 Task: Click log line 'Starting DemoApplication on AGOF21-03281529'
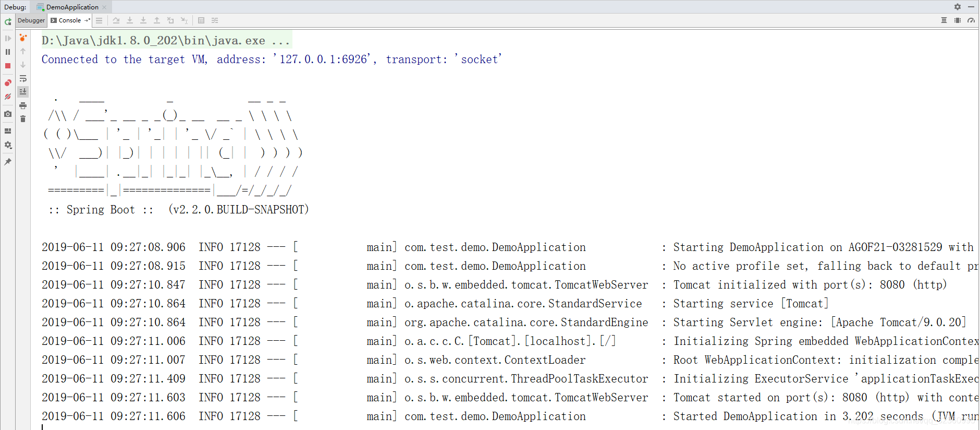(x=508, y=247)
